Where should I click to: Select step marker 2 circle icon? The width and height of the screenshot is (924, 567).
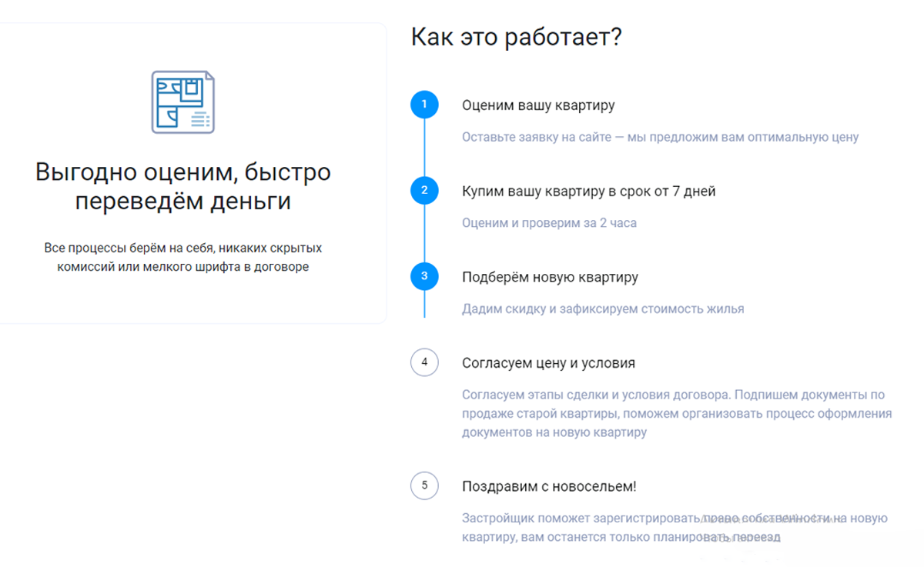423,192
